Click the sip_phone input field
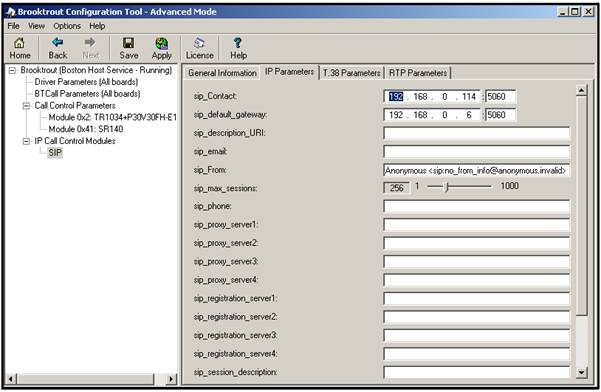Screen dimensions: 601x392 pos(477,207)
